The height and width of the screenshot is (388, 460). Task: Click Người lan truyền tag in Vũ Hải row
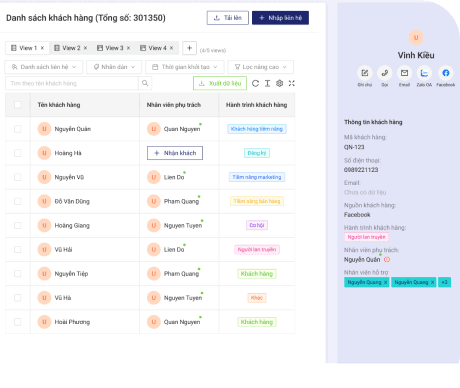pos(257,250)
